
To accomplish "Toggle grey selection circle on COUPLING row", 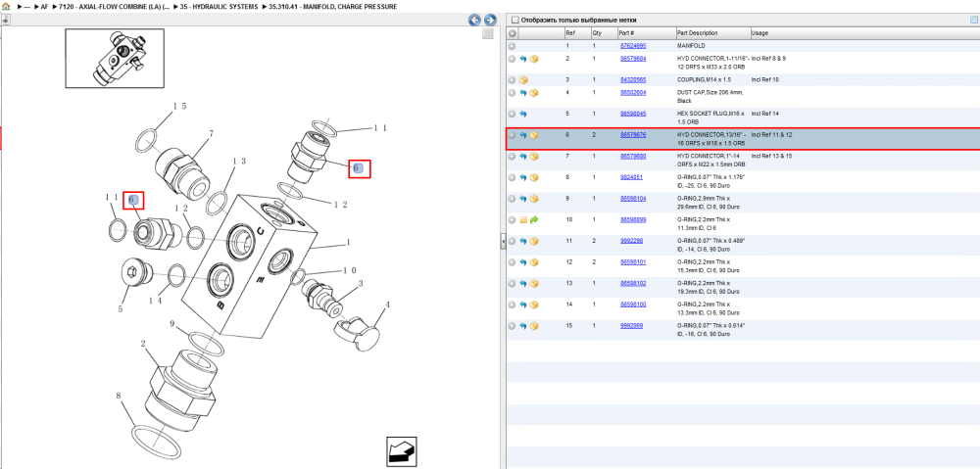I will click(x=512, y=80).
